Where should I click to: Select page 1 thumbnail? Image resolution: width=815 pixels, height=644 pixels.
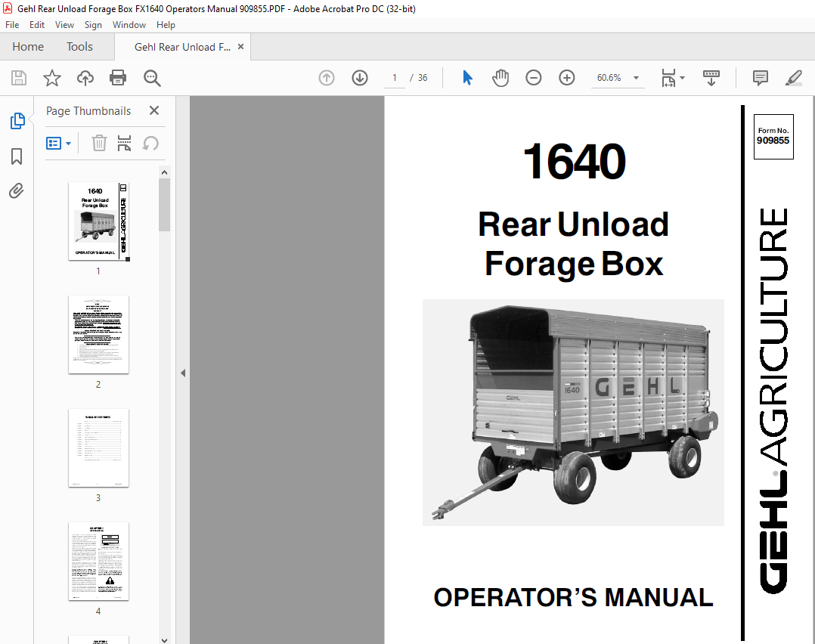click(99, 221)
